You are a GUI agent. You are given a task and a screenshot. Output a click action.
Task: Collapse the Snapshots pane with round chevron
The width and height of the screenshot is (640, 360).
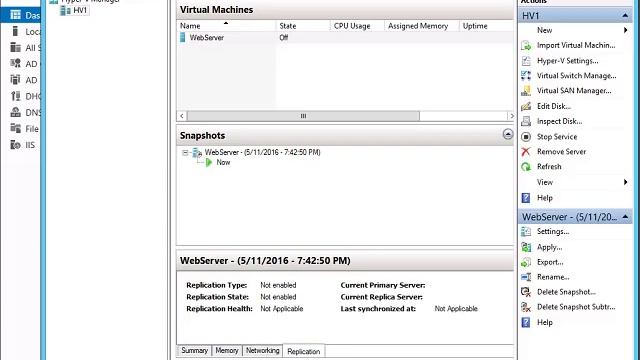508,134
